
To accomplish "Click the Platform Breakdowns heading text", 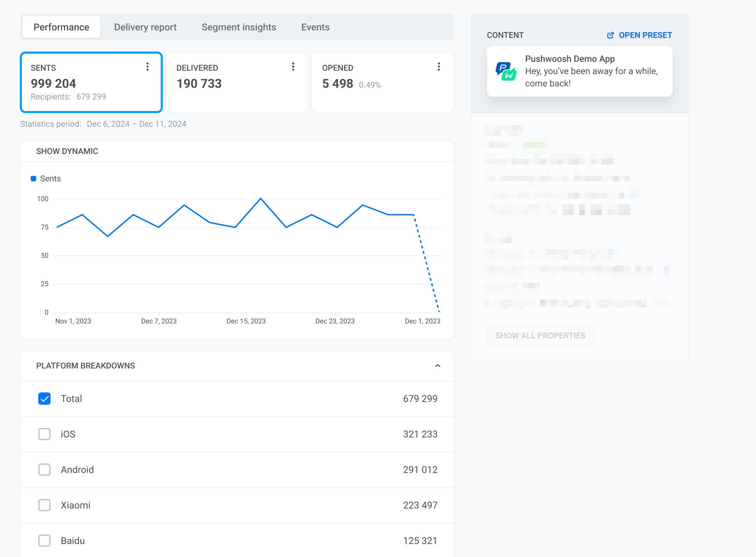I will click(x=86, y=366).
